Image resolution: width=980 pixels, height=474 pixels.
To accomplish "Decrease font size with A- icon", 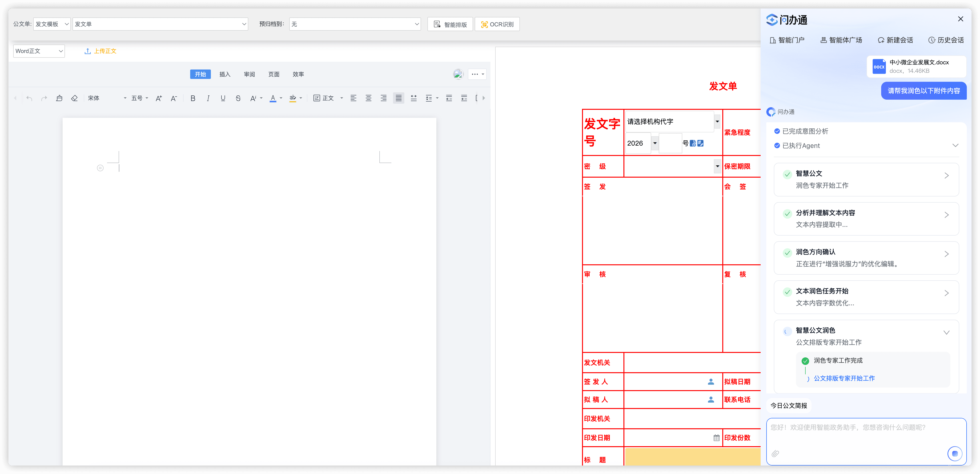I will [x=174, y=98].
